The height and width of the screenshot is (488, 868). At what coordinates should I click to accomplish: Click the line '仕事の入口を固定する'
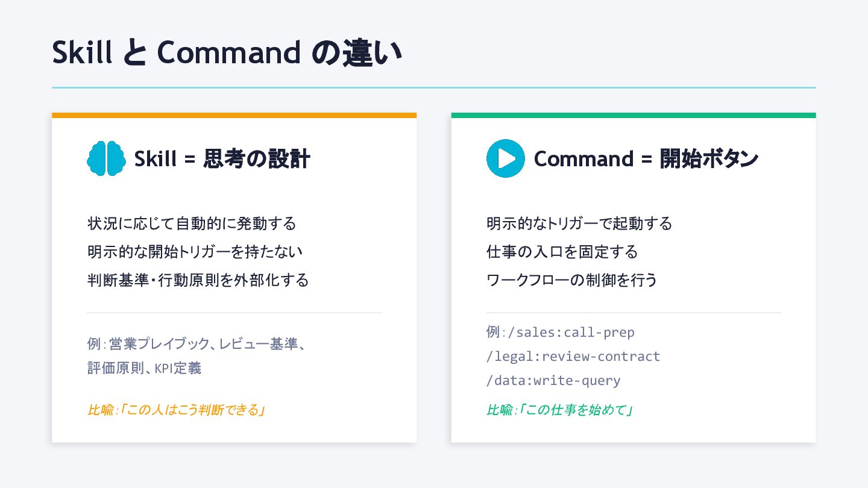[x=562, y=252]
